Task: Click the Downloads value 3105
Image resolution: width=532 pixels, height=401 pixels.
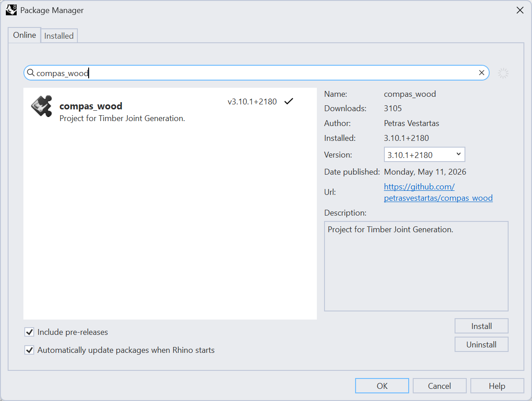Action: (393, 108)
